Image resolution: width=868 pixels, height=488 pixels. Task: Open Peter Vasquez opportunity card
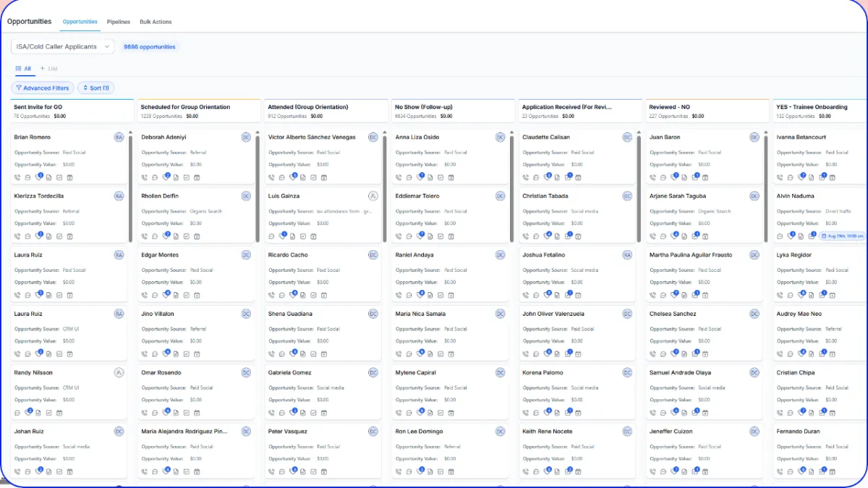(x=323, y=450)
